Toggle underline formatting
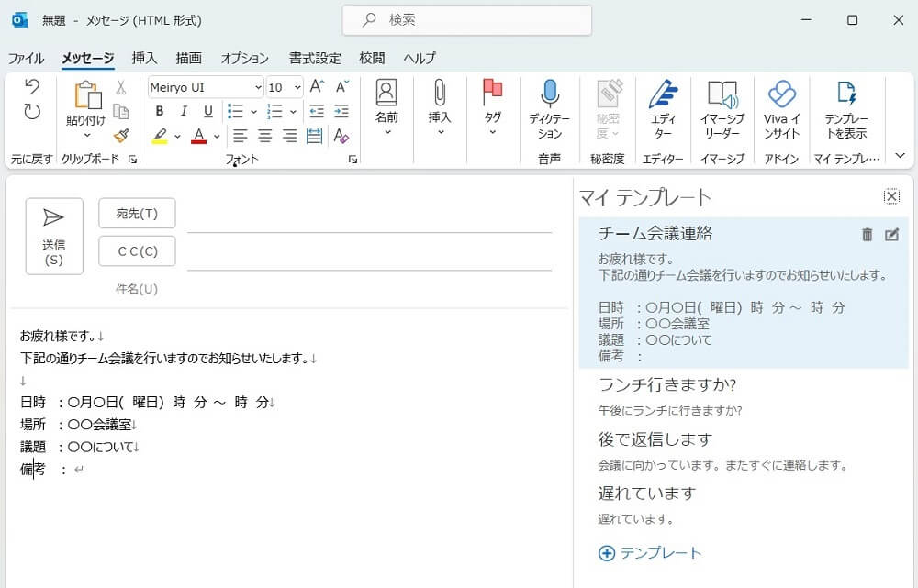Screen dimensions: 918x588 click(208, 111)
